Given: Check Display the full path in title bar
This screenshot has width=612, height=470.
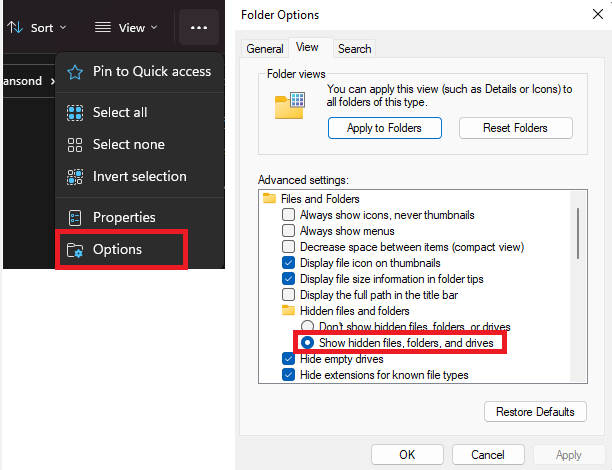Looking at the screenshot, I should click(288, 294).
